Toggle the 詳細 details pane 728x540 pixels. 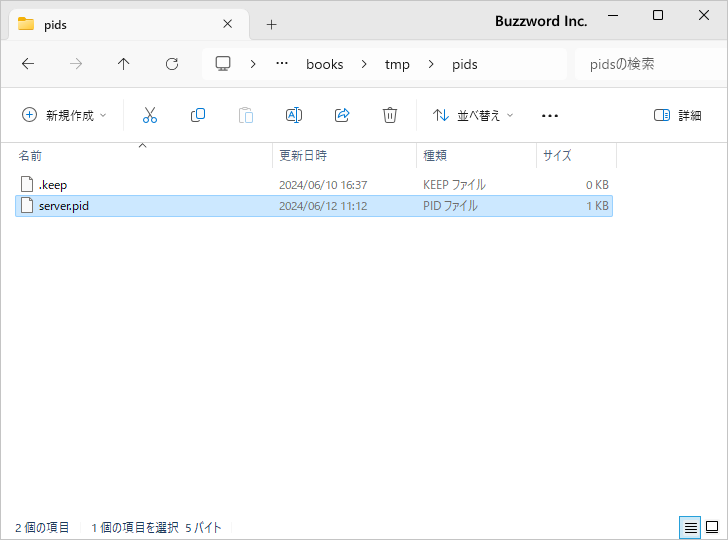pos(677,115)
